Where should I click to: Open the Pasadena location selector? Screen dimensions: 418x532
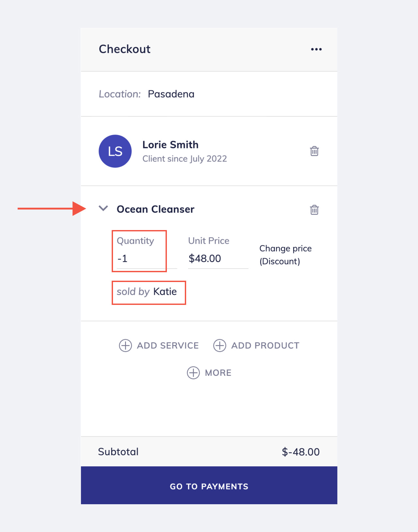[x=171, y=94]
